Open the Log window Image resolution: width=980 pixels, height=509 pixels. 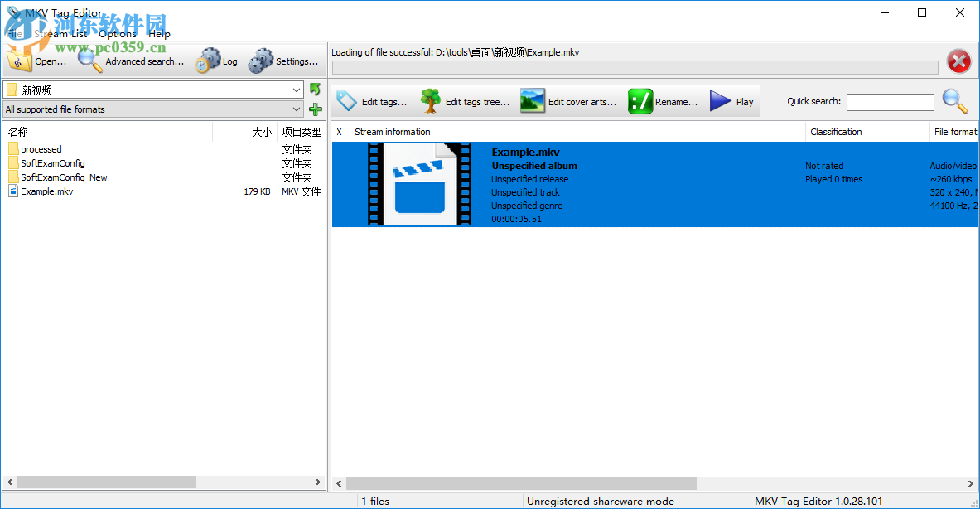click(215, 60)
